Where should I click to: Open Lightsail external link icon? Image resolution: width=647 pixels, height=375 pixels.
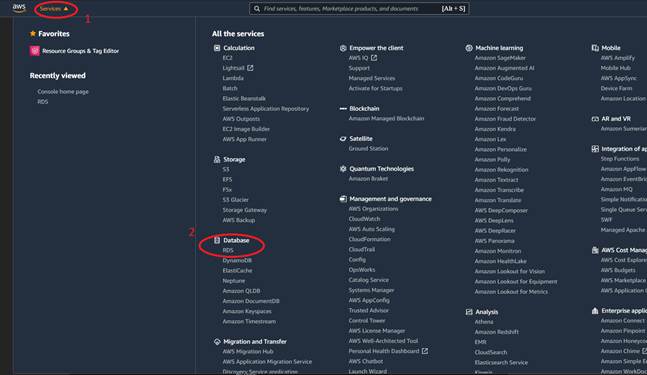[x=250, y=68]
